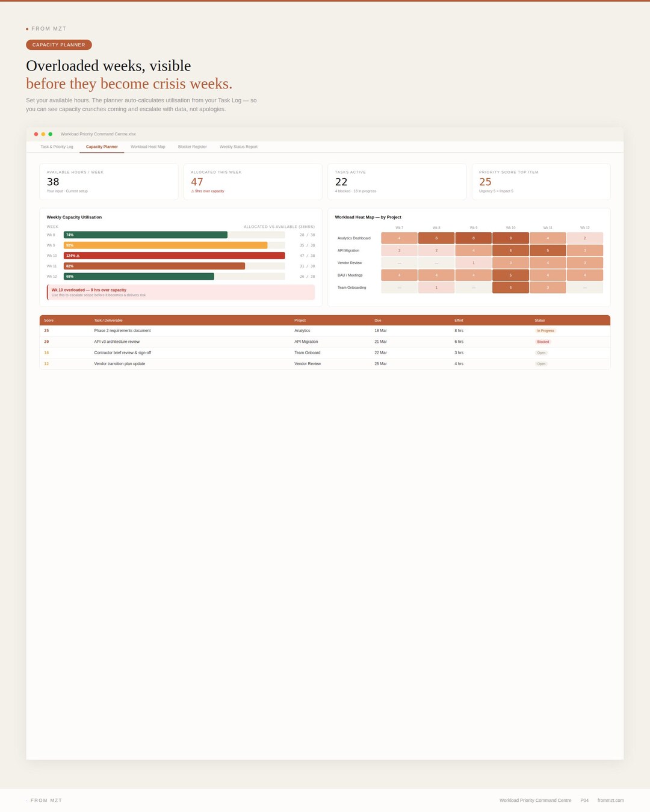Click the Wk 10 overloaded 124% bar

[175, 256]
